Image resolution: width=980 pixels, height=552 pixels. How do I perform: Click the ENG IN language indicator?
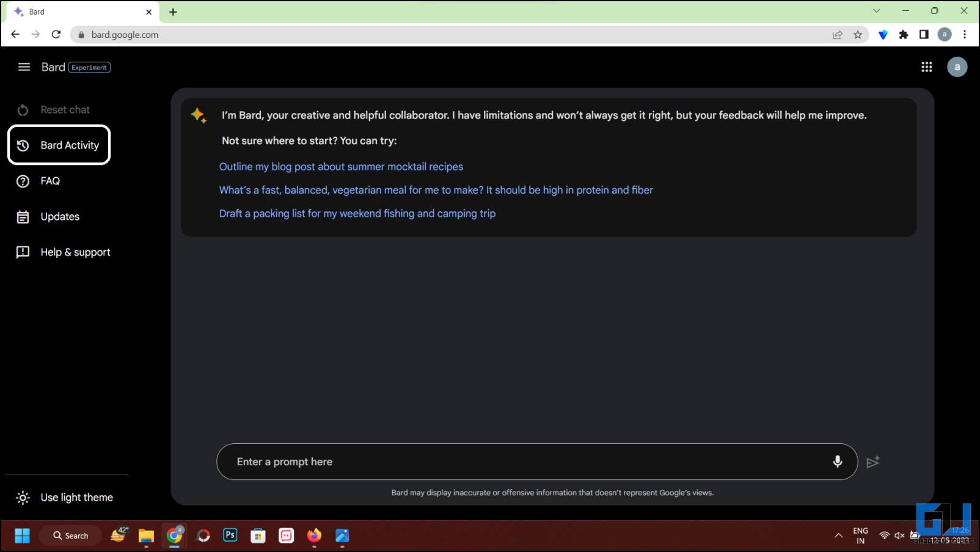(860, 536)
